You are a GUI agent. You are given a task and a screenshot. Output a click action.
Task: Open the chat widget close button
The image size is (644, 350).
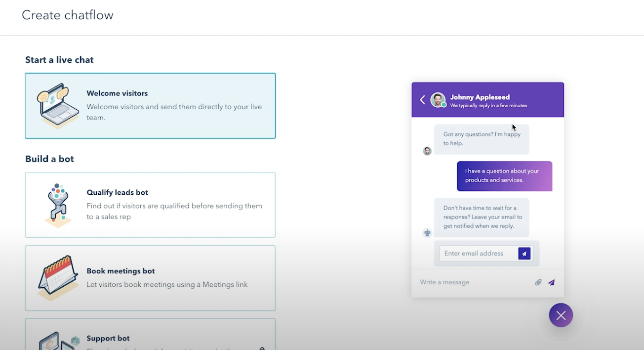tap(561, 315)
